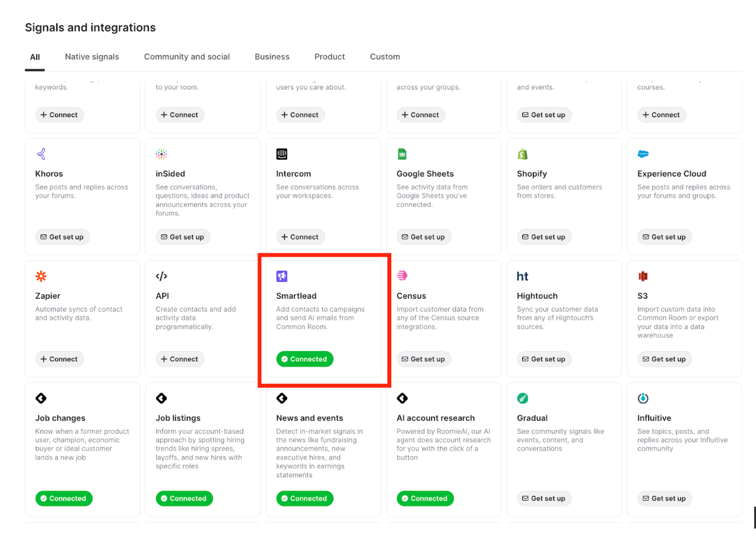Click Get set up for Shopify
Image resolution: width=756 pixels, height=541 pixels.
tap(544, 237)
